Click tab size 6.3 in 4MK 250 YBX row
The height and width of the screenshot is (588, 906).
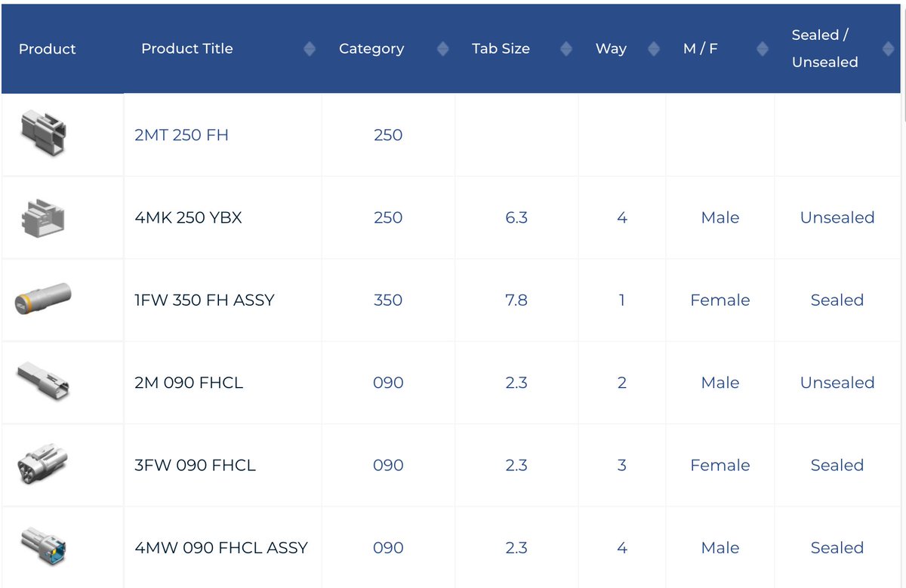516,217
